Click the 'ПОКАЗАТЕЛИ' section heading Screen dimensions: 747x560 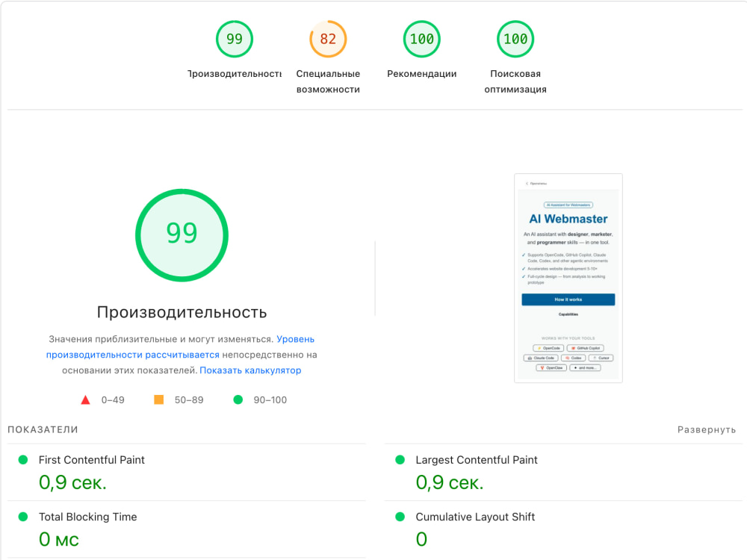(43, 429)
